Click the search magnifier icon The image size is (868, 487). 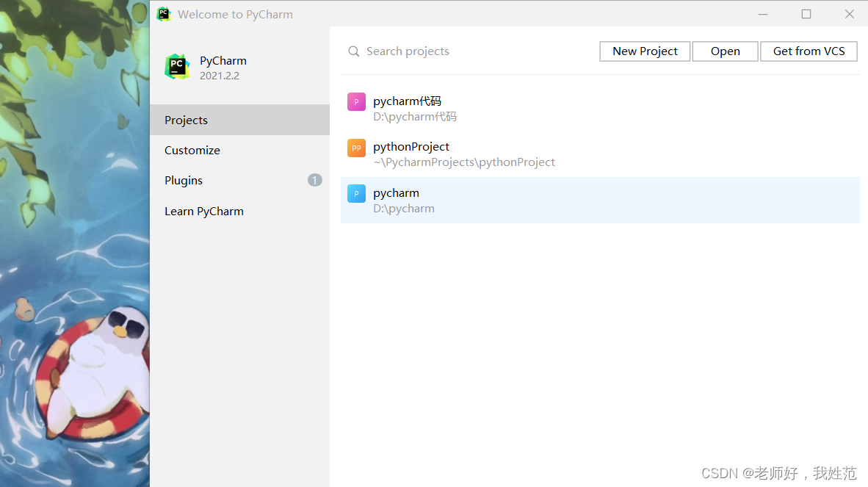[x=353, y=51]
